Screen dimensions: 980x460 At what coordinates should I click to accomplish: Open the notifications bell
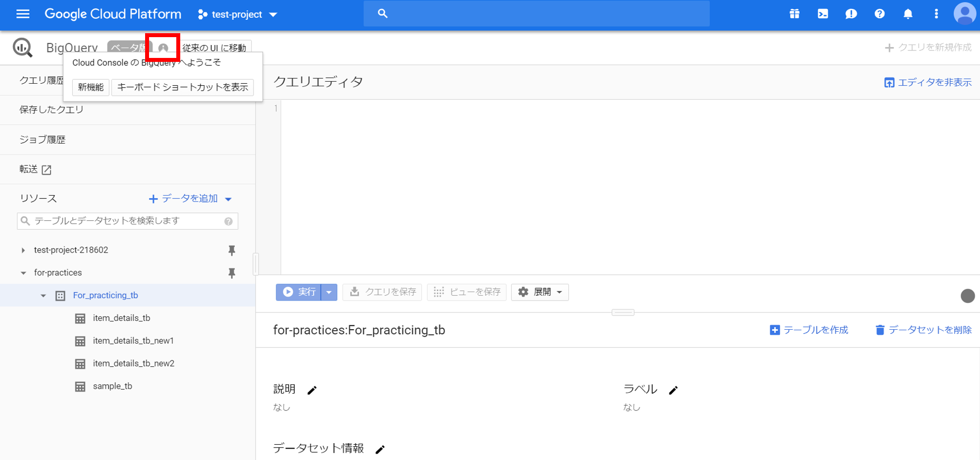click(908, 13)
